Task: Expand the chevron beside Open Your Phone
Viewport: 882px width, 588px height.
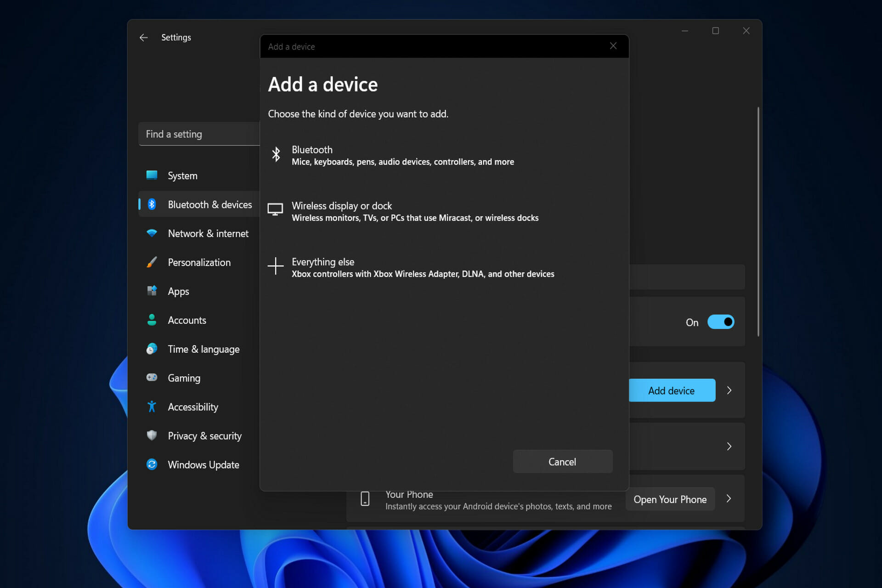Action: point(729,499)
